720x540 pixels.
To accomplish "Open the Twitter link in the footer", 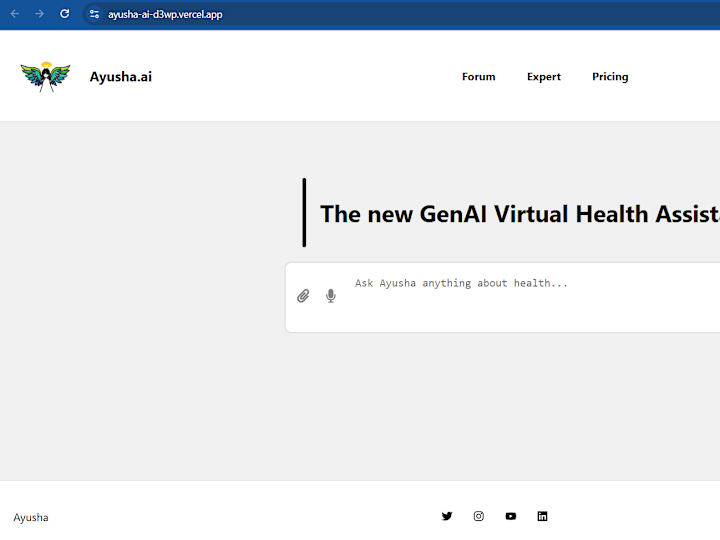I will pos(447,516).
